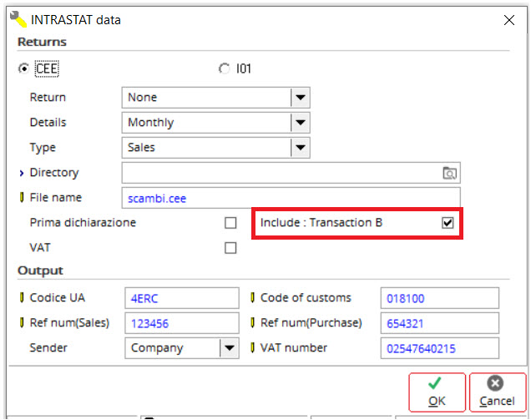Viewport: 531px width, 420px height.
Task: Select the CEE radio button
Action: pos(23,68)
